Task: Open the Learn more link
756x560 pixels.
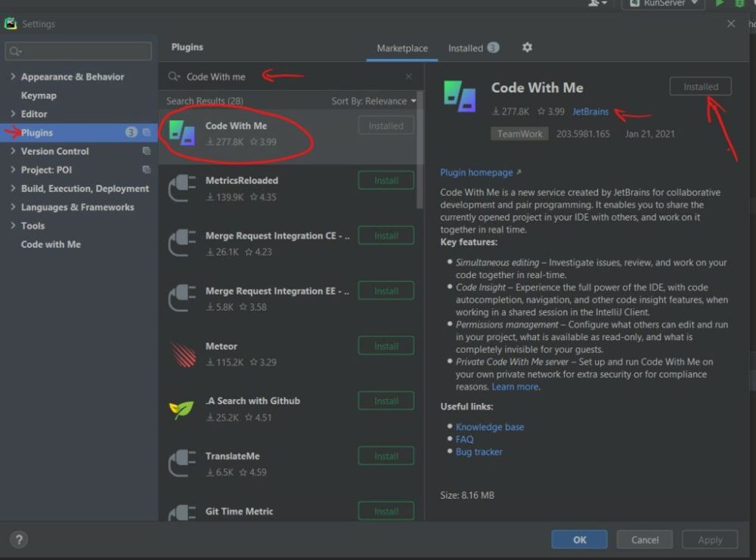Action: point(515,386)
